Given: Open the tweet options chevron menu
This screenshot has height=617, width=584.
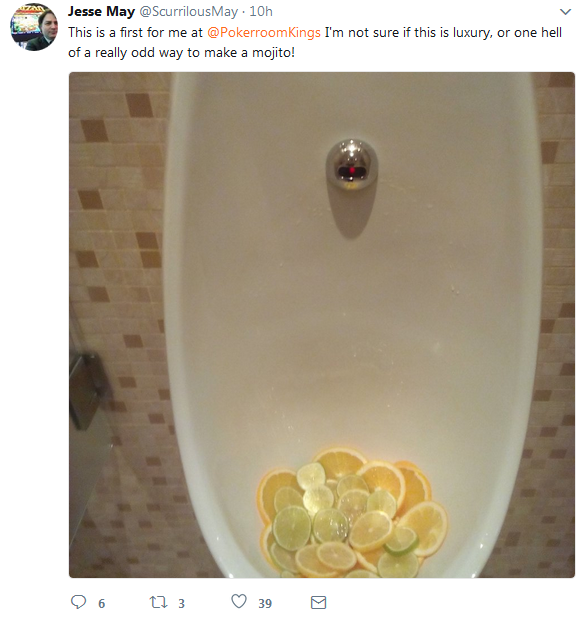Looking at the screenshot, I should 565,12.
